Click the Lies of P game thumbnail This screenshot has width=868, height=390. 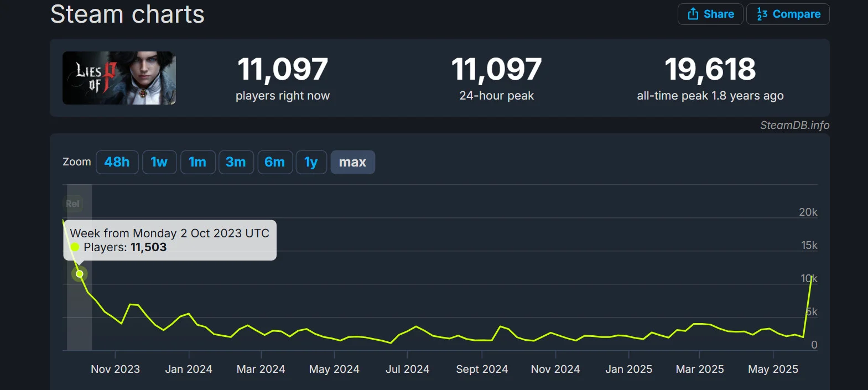[x=119, y=78]
